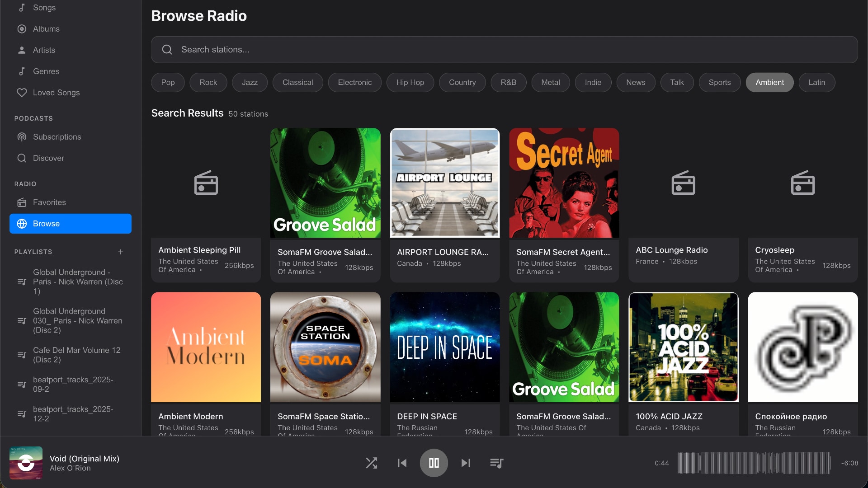Pause the current track
This screenshot has width=868, height=488.
click(434, 463)
